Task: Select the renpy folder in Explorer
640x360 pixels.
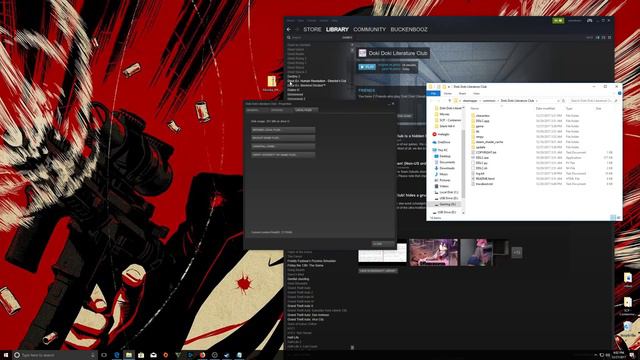Action: point(478,137)
